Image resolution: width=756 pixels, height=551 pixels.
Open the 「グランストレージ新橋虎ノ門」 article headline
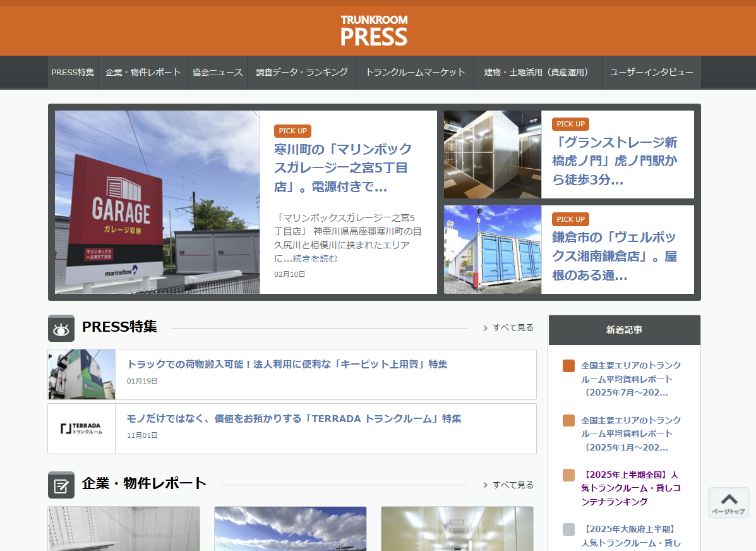click(615, 160)
